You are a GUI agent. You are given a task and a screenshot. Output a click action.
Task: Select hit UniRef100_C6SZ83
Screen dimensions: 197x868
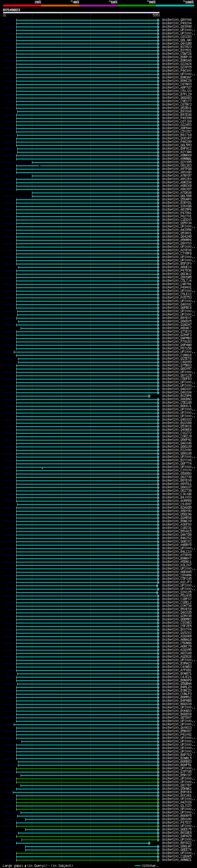(x=176, y=37)
